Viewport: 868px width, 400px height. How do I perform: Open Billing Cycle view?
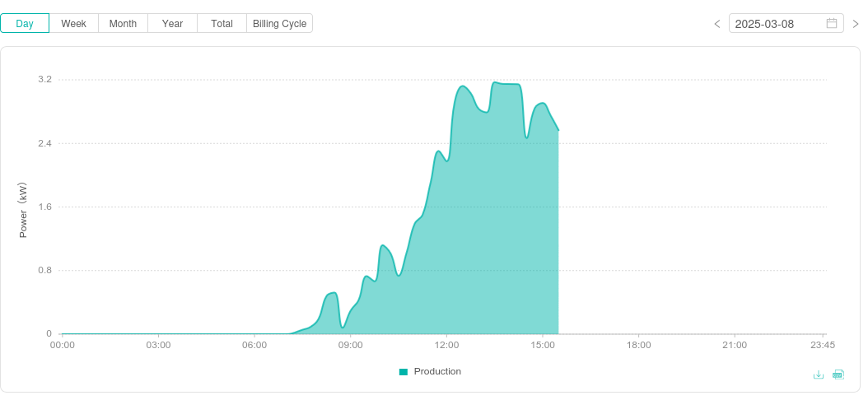click(279, 23)
